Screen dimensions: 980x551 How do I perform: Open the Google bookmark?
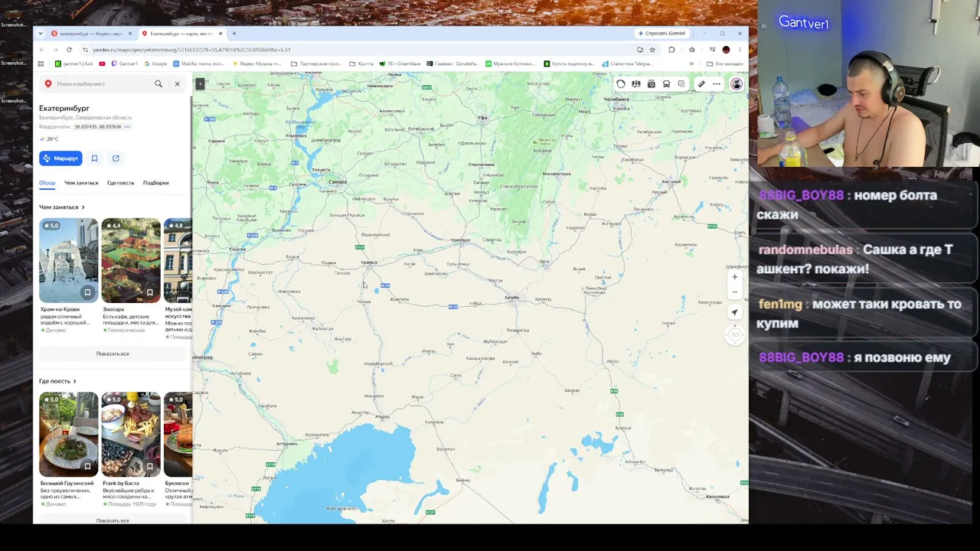155,64
